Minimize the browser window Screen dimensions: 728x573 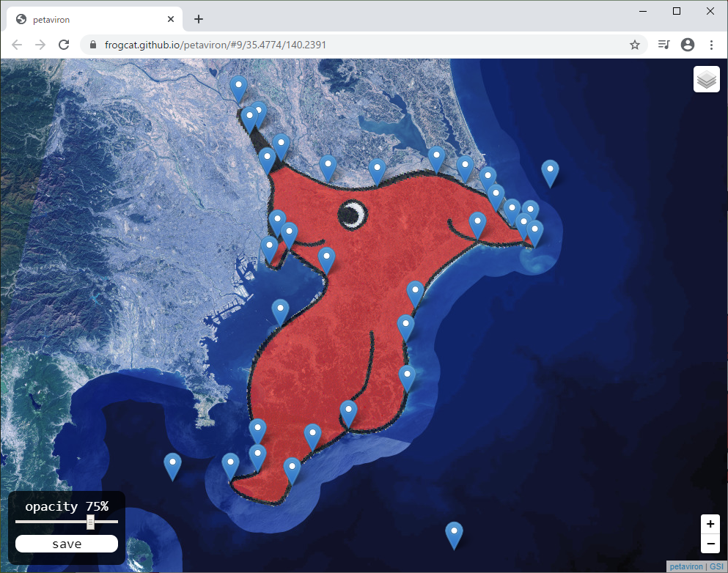click(x=643, y=11)
